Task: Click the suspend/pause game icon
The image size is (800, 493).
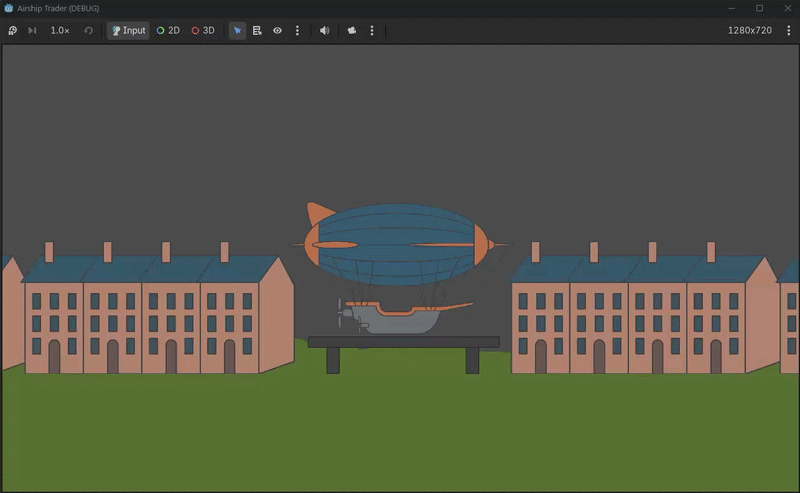Action: click(x=13, y=31)
